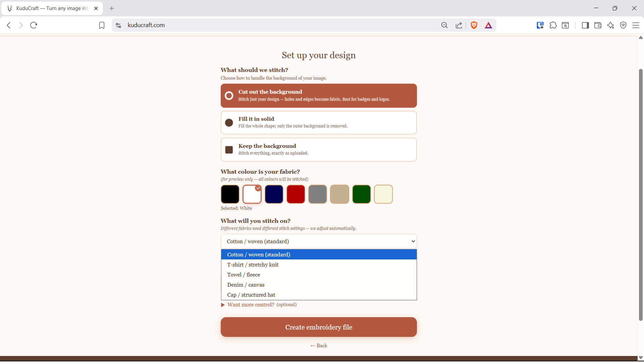644x362 pixels.
Task: Pick the cream fabric colour
Action: click(x=383, y=194)
